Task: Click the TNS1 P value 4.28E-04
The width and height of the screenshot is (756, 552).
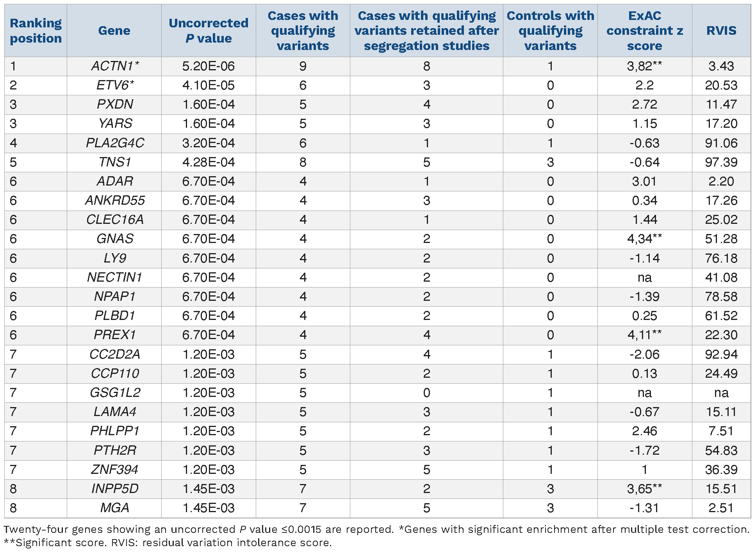Action: click(x=209, y=162)
